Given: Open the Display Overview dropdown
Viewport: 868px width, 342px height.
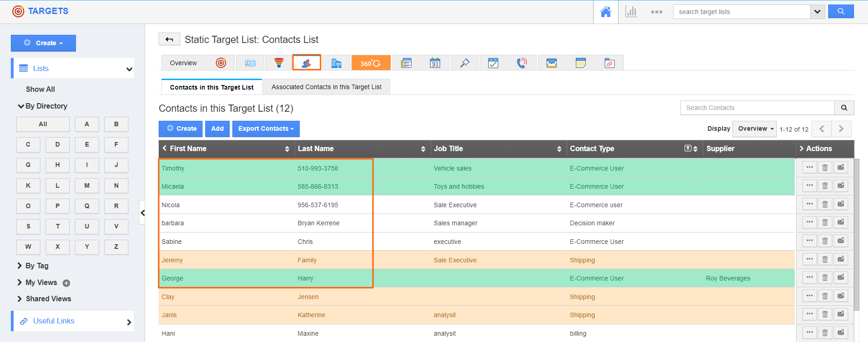Looking at the screenshot, I should coord(754,129).
